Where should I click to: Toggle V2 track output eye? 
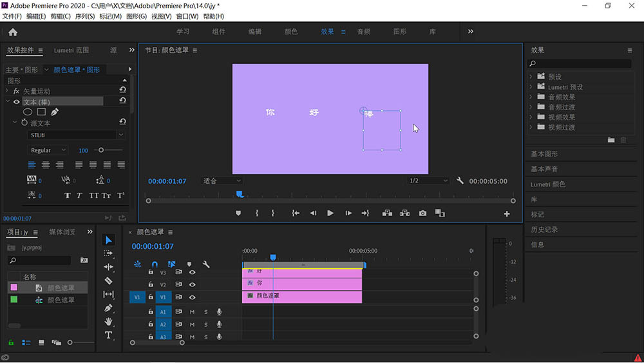(x=192, y=284)
